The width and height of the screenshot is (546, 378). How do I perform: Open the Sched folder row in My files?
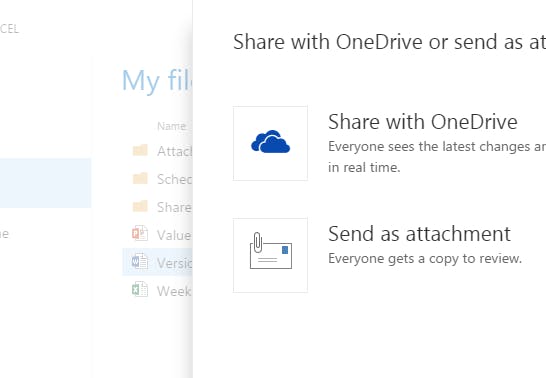pos(157,179)
